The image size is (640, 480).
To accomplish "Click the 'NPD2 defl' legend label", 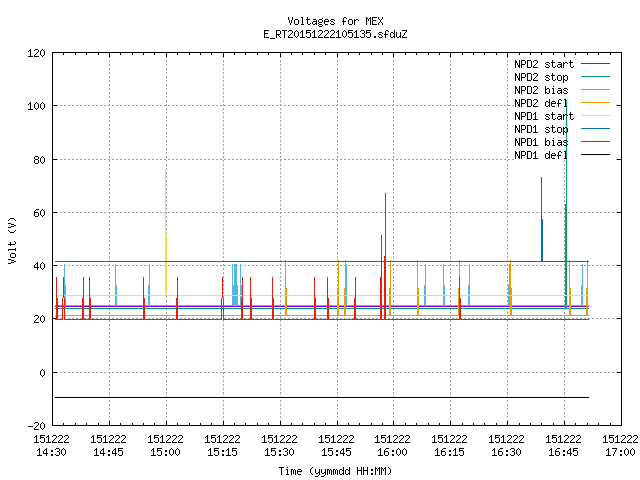I will (x=541, y=103).
